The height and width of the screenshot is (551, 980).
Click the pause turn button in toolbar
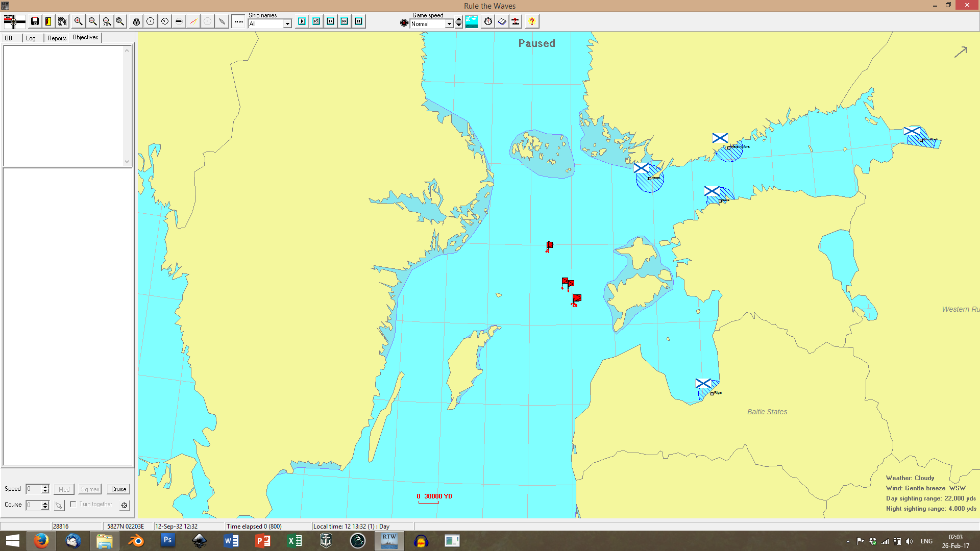[359, 21]
